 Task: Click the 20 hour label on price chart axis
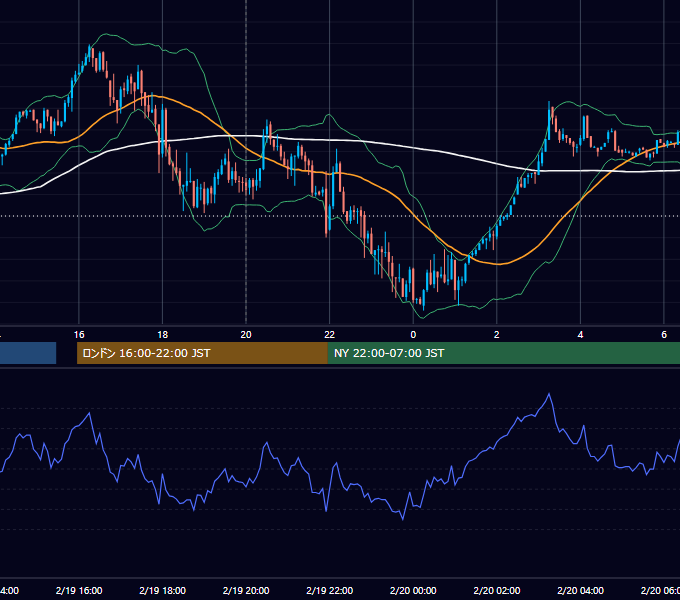[246, 335]
